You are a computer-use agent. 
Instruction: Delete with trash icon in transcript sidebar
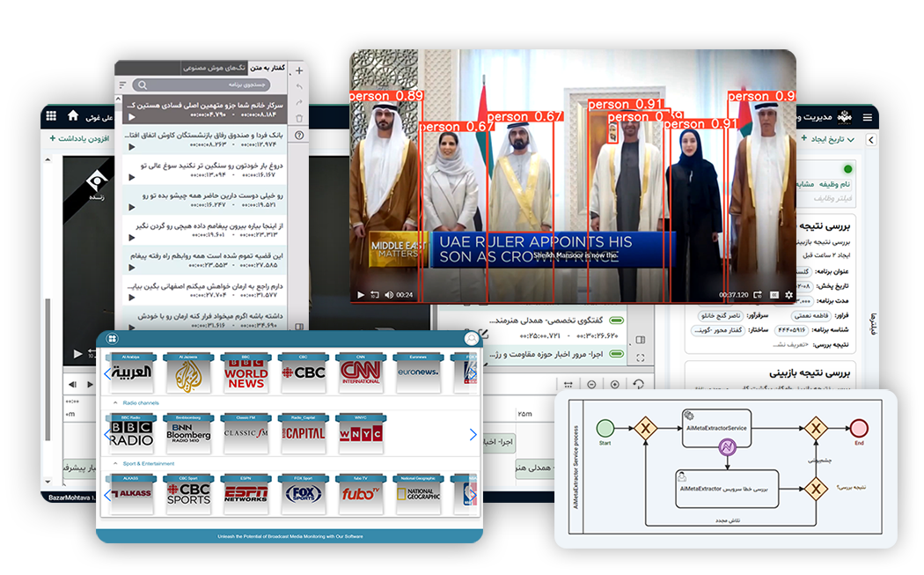[299, 119]
